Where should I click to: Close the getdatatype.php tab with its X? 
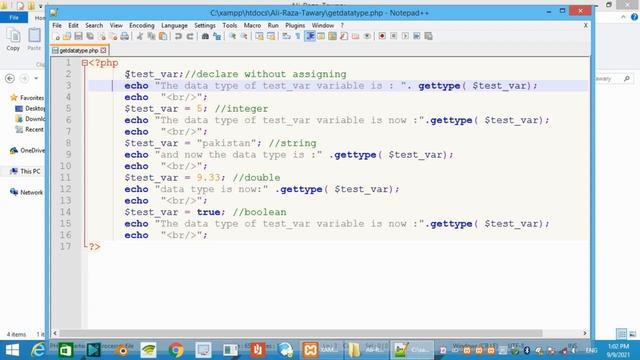pos(103,51)
